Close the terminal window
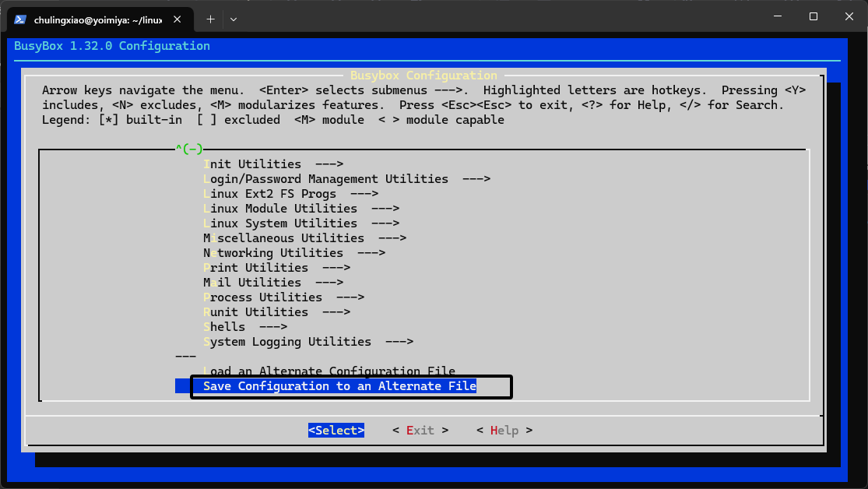 click(849, 16)
